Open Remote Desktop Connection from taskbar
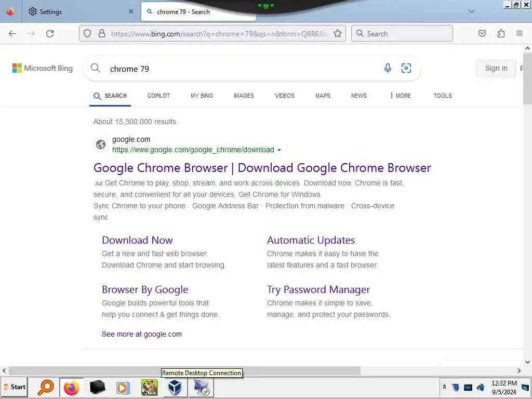Screen dimensions: 532x399 point(201,388)
